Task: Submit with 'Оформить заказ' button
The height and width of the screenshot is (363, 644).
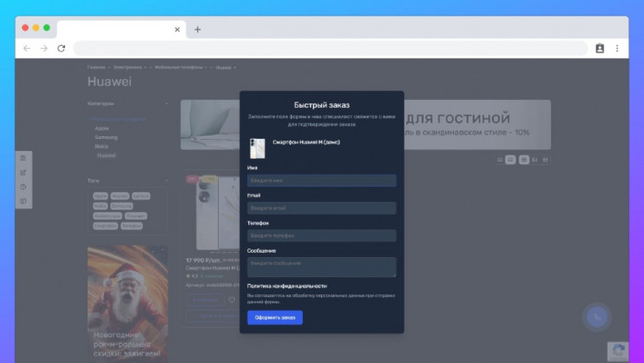Action: tap(275, 317)
